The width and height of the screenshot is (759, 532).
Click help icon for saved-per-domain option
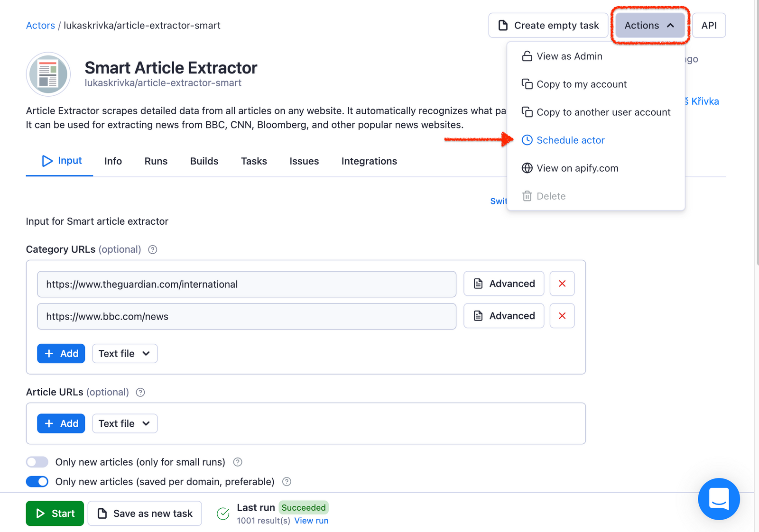pos(287,481)
